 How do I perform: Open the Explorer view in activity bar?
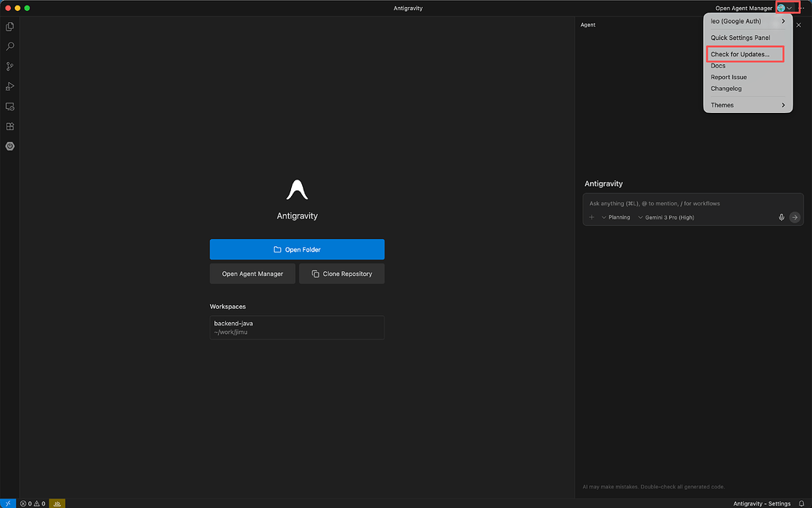[10, 27]
